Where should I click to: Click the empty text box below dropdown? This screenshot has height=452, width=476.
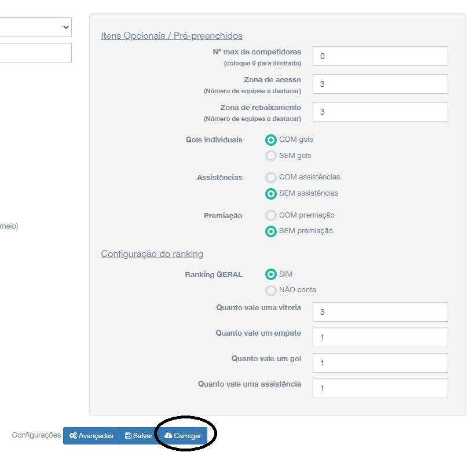35,53
